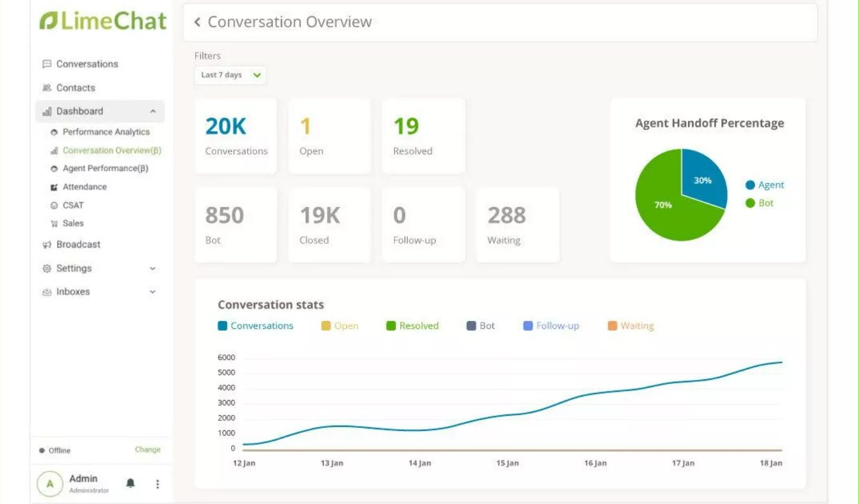This screenshot has width=859, height=504.
Task: Toggle the Follow-up series in chart legend
Action: coord(551,325)
